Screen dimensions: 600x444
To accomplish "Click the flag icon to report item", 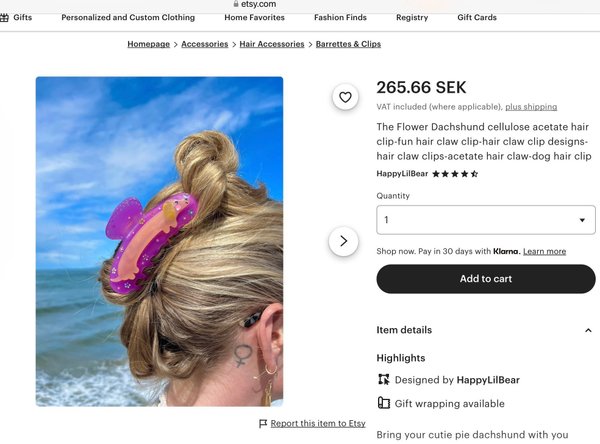I will 263,424.
